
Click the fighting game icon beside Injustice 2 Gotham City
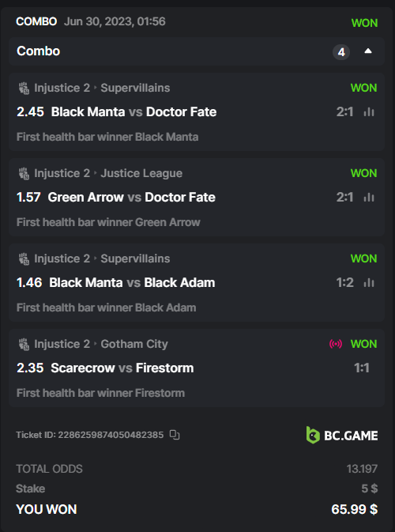tap(24, 344)
